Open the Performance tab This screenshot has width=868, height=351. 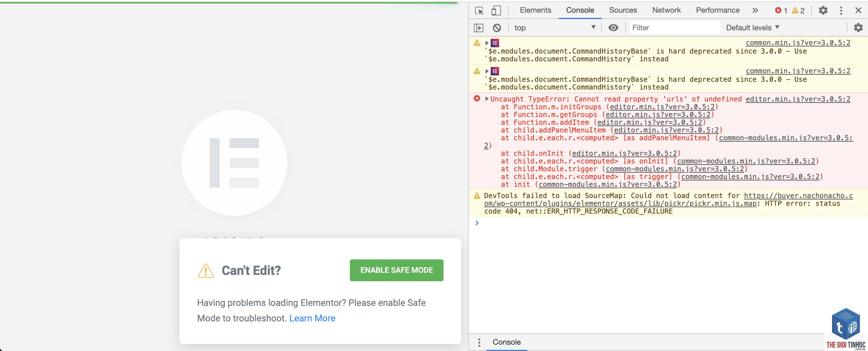coord(718,10)
